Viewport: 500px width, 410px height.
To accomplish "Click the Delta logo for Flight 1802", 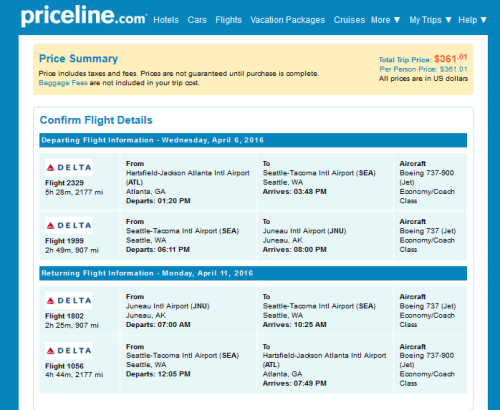I will coord(69,301).
